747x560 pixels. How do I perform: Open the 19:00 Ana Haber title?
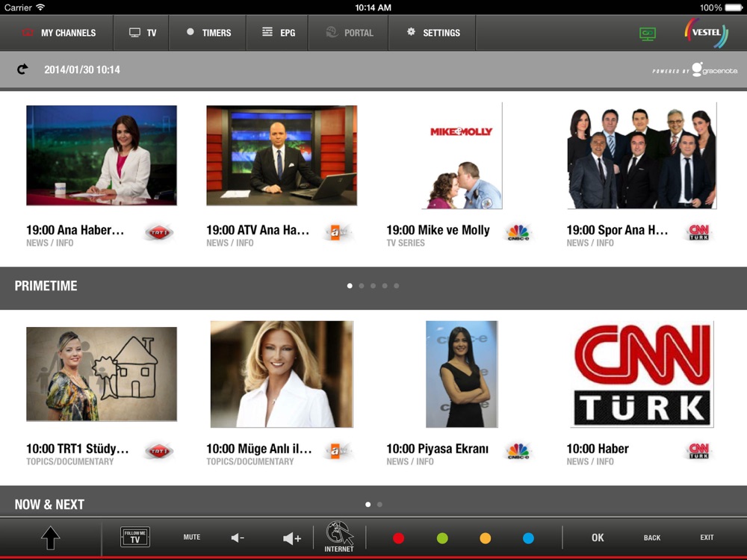(x=75, y=230)
